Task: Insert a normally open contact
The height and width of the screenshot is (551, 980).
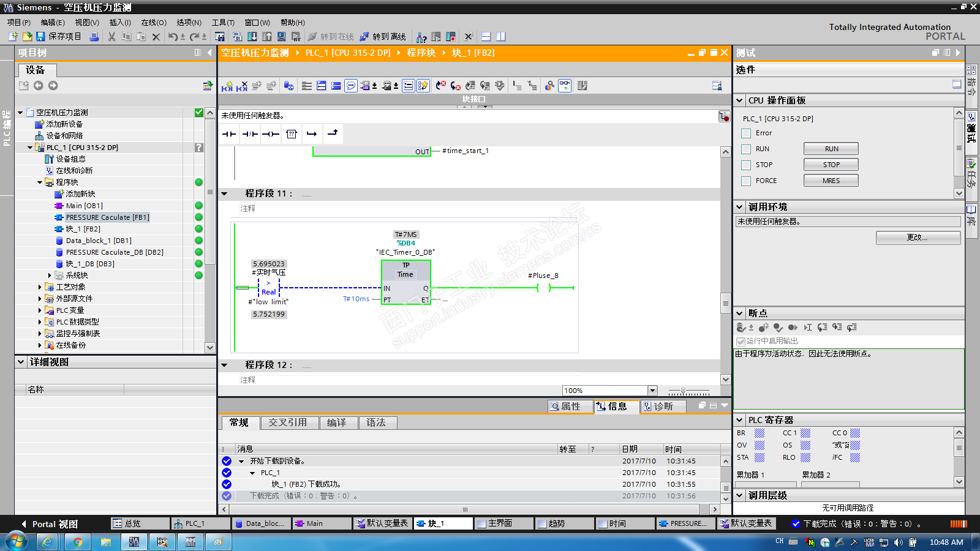Action: [229, 133]
